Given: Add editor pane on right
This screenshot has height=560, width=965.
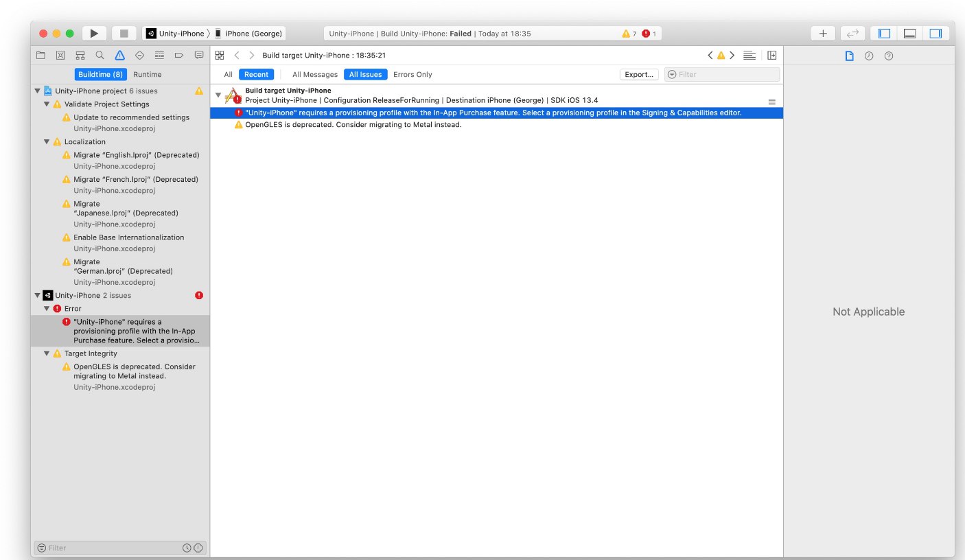Looking at the screenshot, I should 772,55.
